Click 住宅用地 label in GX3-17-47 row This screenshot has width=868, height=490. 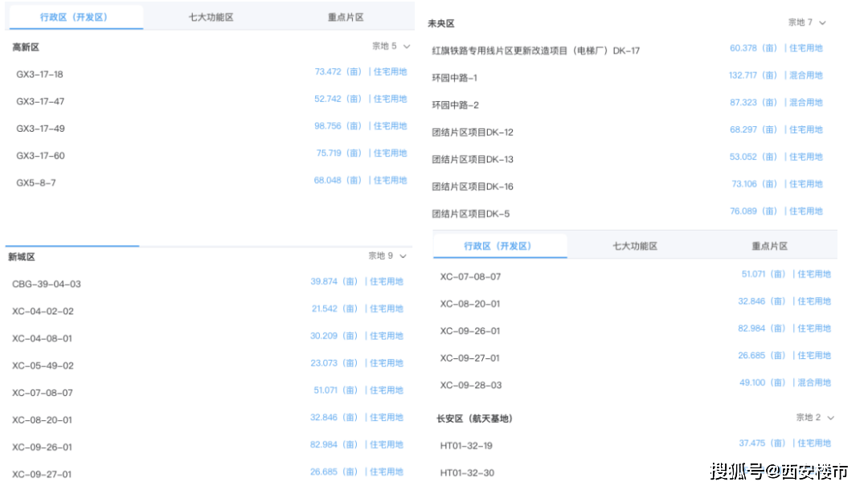(x=391, y=99)
